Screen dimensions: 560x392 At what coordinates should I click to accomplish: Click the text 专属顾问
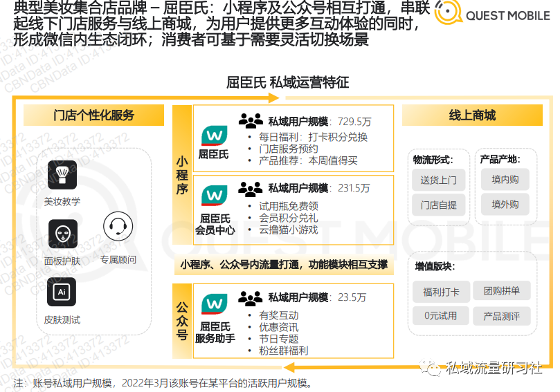tap(118, 260)
